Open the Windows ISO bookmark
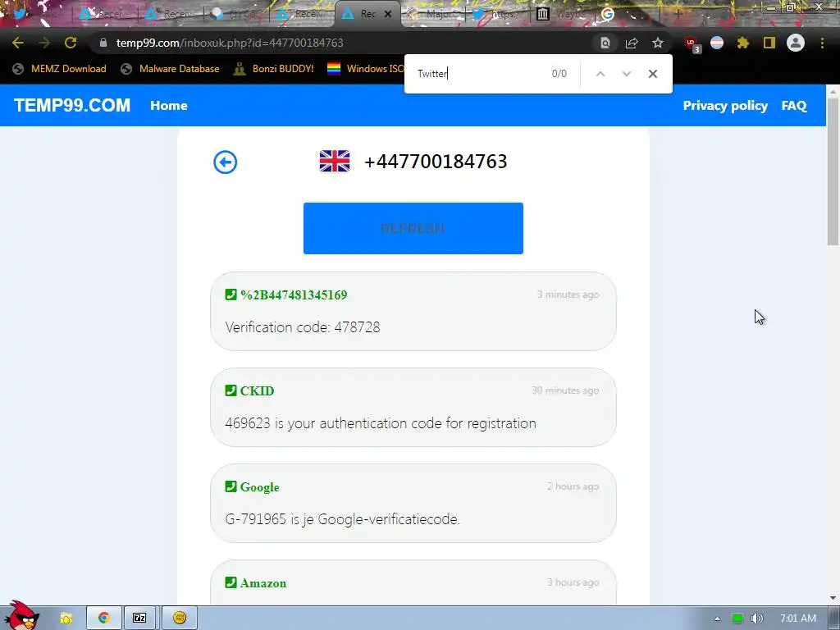Screen dimensions: 840x630 coord(366,69)
